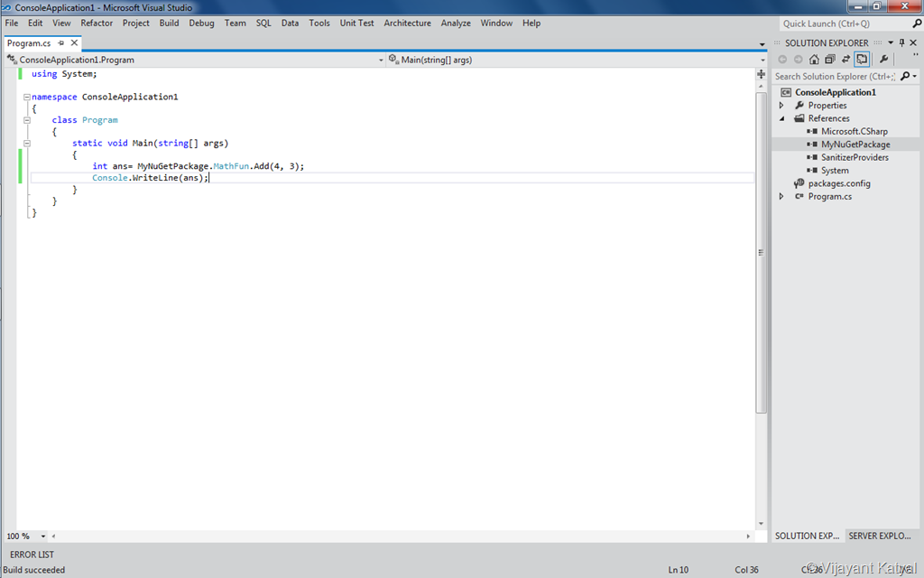Click in Search Solution Explorer field
924x578 pixels.
pyautogui.click(x=835, y=76)
